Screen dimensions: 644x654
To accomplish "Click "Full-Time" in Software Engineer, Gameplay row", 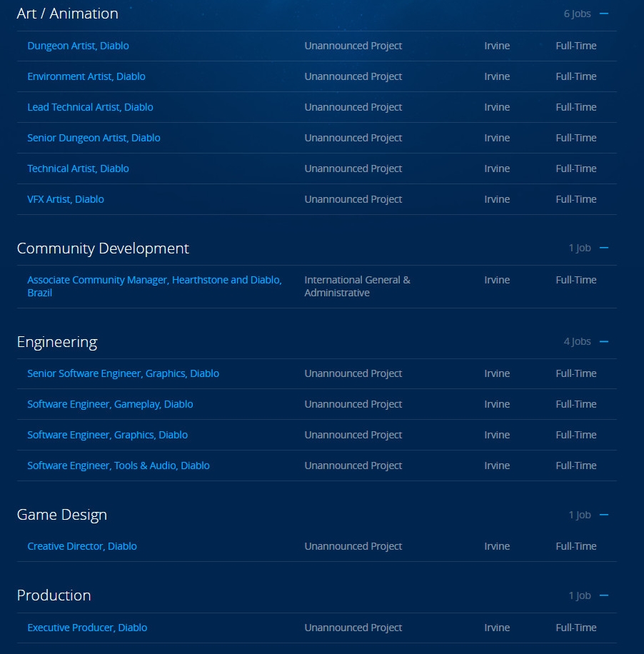I will pyautogui.click(x=576, y=404).
